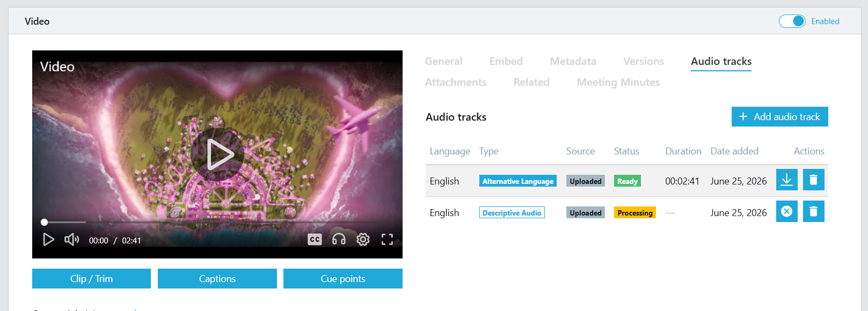
Task: Open the player settings gear icon
Action: 363,240
